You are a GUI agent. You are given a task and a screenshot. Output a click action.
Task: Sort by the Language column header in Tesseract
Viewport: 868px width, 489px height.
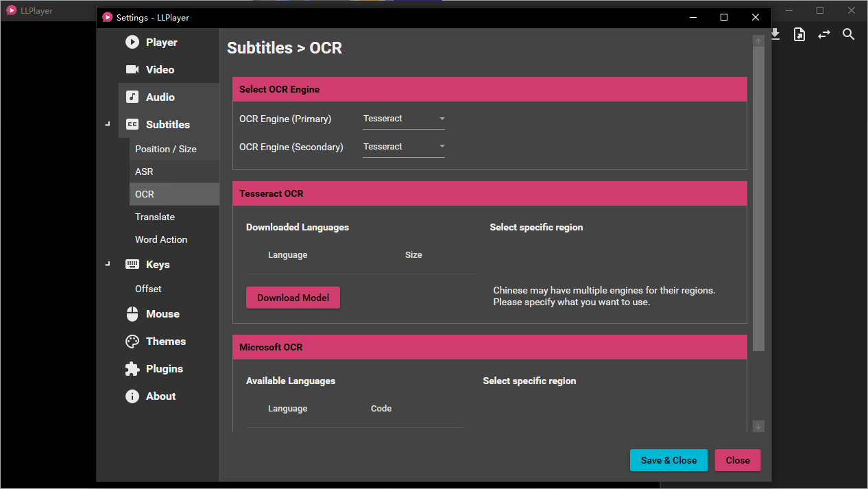[287, 255]
